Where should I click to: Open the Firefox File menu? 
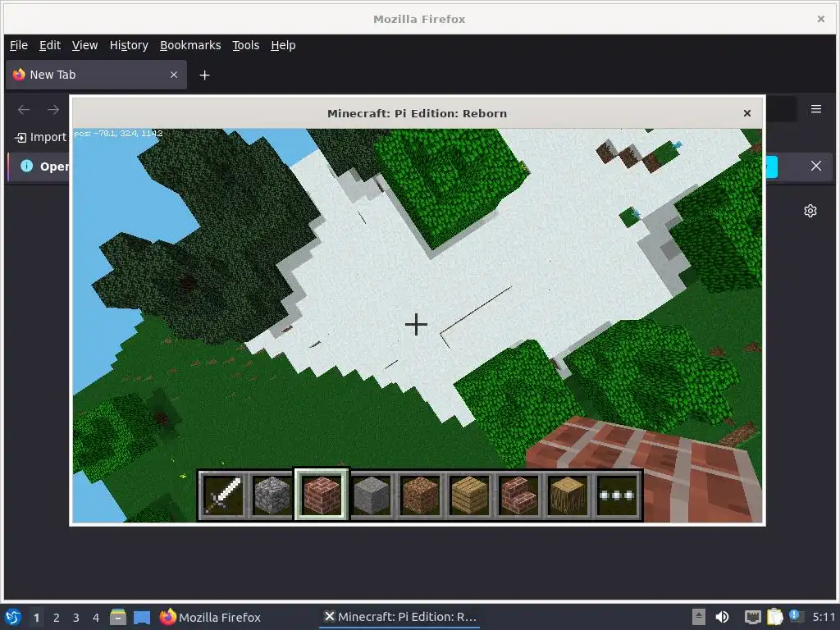(19, 46)
